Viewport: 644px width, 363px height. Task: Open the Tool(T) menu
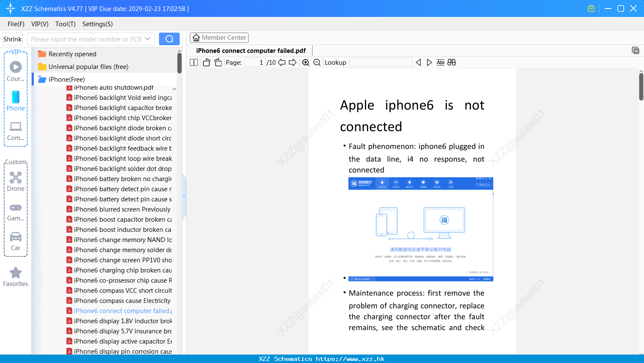click(66, 24)
